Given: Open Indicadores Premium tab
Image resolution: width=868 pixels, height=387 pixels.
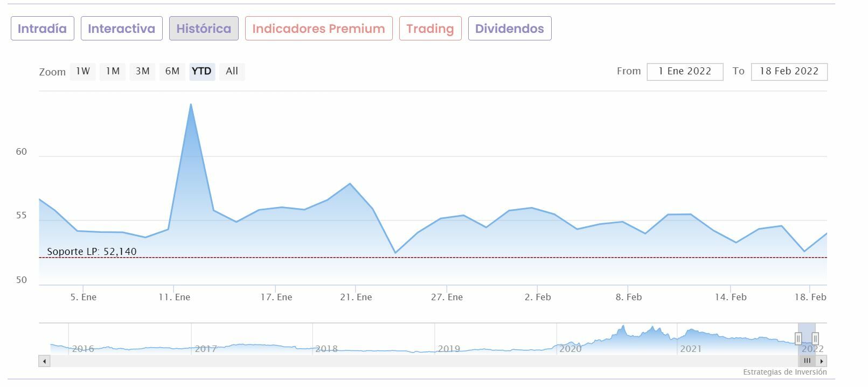Looking at the screenshot, I should tap(318, 29).
